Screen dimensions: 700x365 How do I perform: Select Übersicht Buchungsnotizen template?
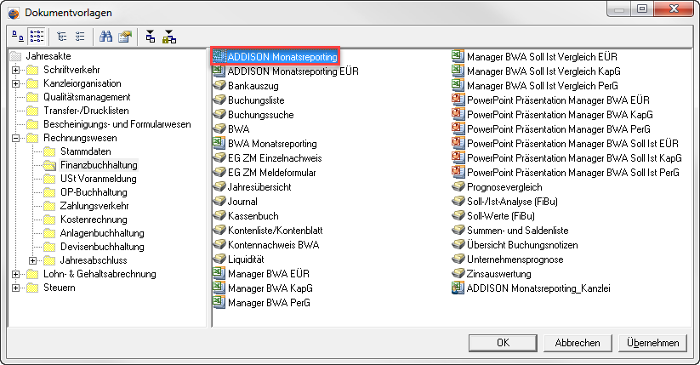coord(522,245)
